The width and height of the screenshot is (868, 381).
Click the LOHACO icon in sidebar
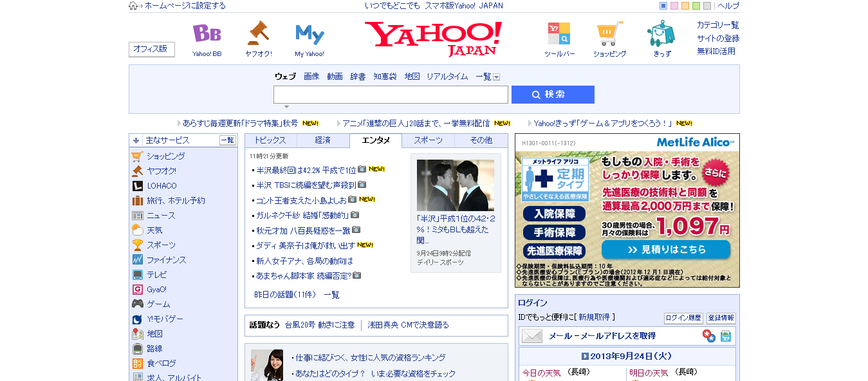click(x=137, y=186)
